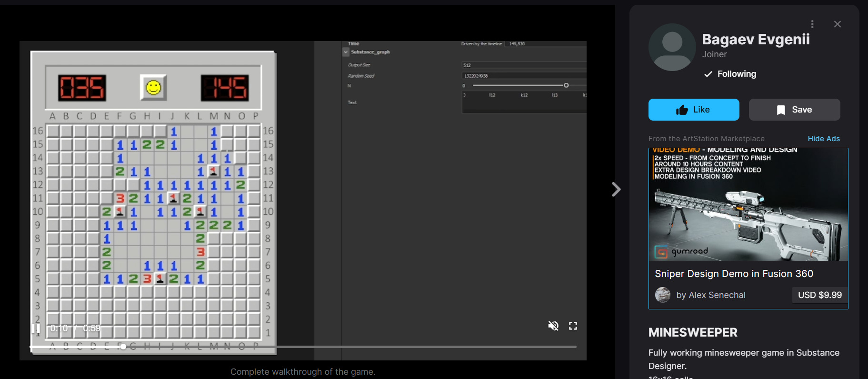Click the mine flag at cell F10
The image size is (868, 379).
120,211
